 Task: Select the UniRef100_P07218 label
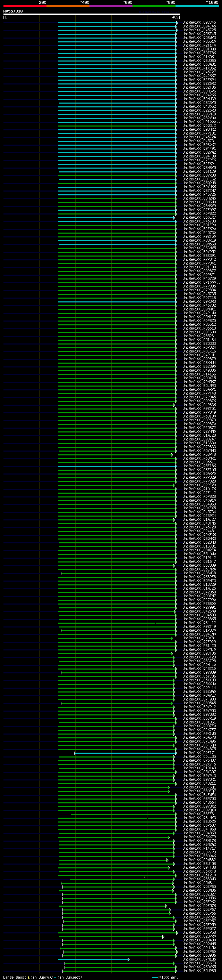pos(199,298)
